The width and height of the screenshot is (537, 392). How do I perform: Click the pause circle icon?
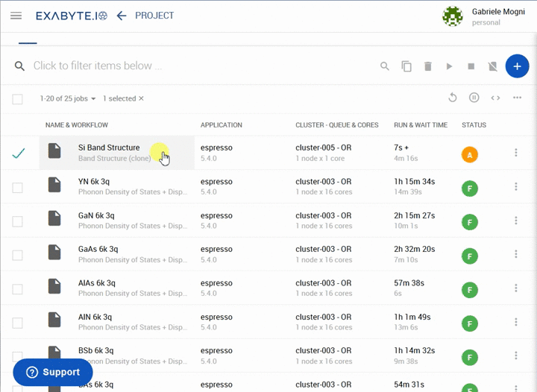474,98
